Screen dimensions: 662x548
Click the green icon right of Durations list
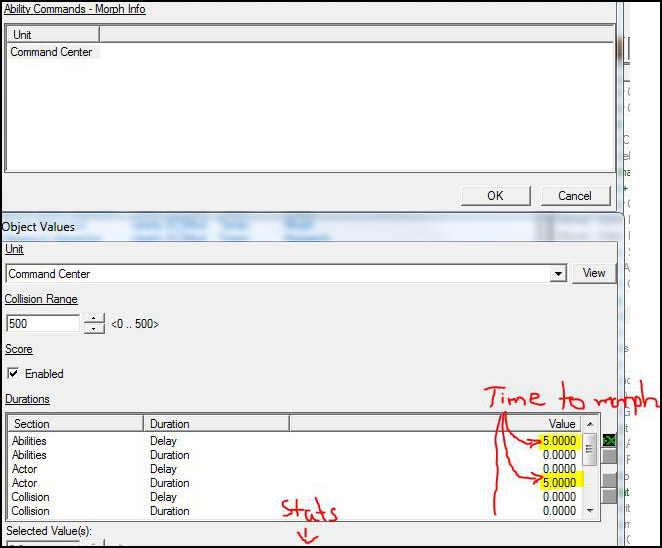tap(609, 441)
